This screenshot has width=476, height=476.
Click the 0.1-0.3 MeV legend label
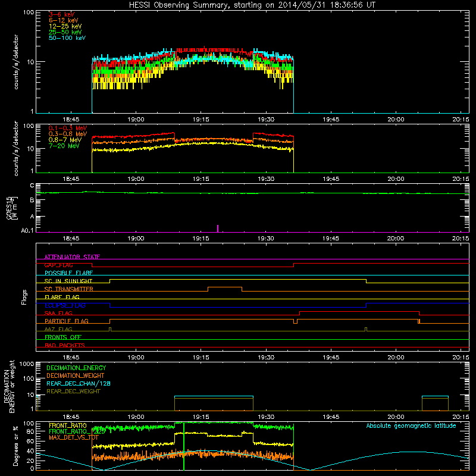tap(68, 128)
